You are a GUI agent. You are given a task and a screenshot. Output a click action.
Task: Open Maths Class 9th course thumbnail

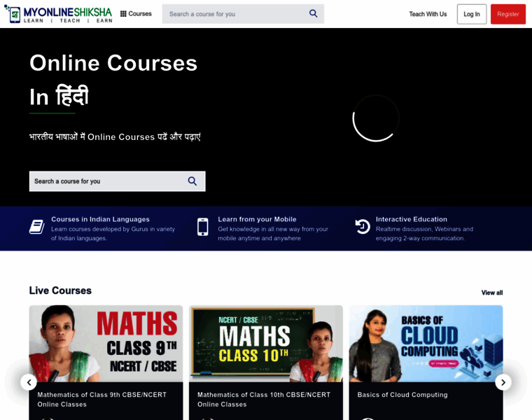(106, 344)
